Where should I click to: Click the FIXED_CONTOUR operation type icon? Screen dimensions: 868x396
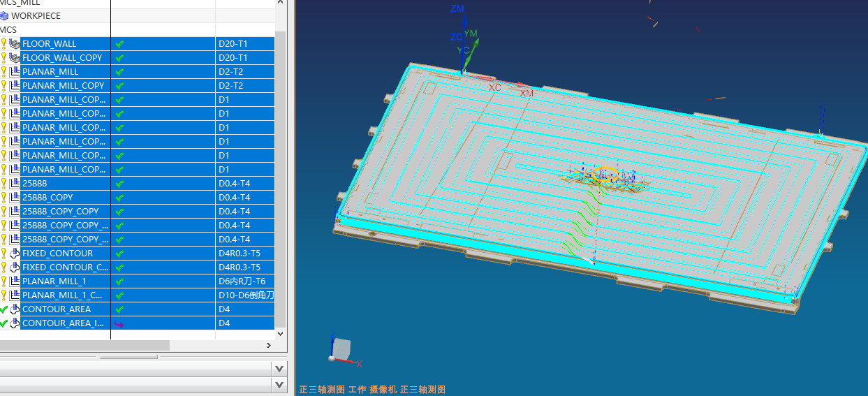click(15, 253)
